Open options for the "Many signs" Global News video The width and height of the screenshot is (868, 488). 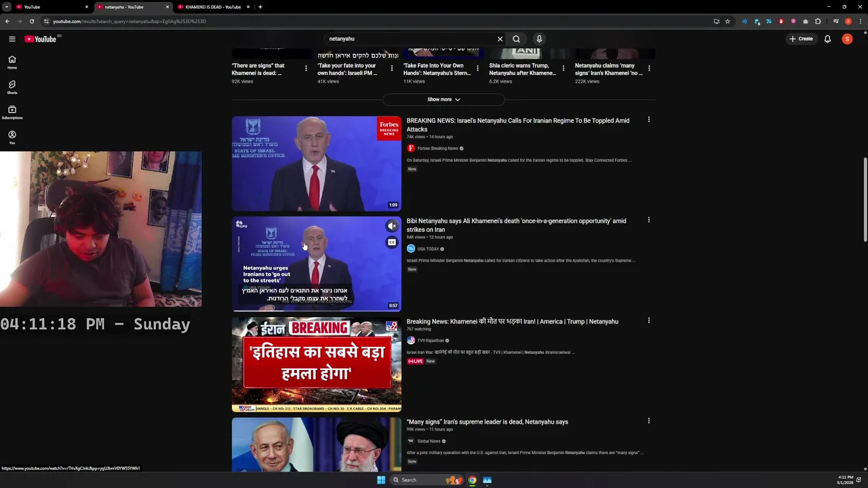648,421
